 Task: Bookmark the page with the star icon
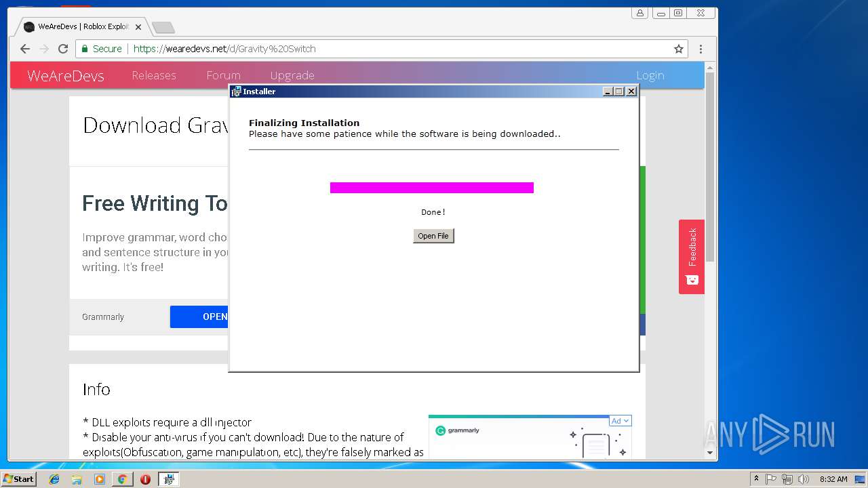click(x=678, y=49)
